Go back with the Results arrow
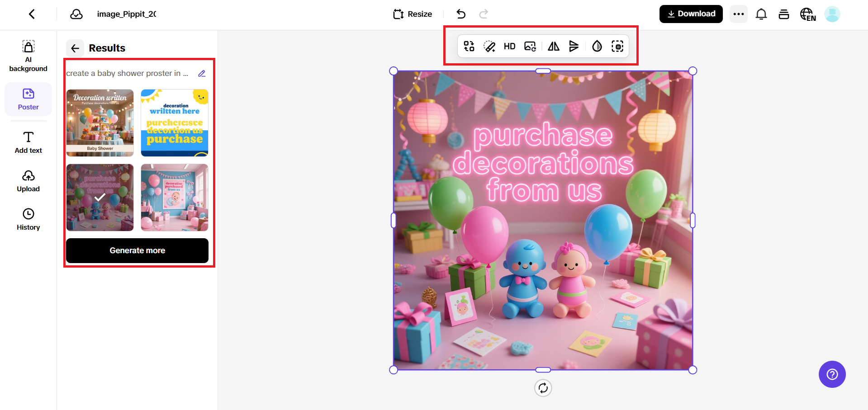 click(x=75, y=48)
